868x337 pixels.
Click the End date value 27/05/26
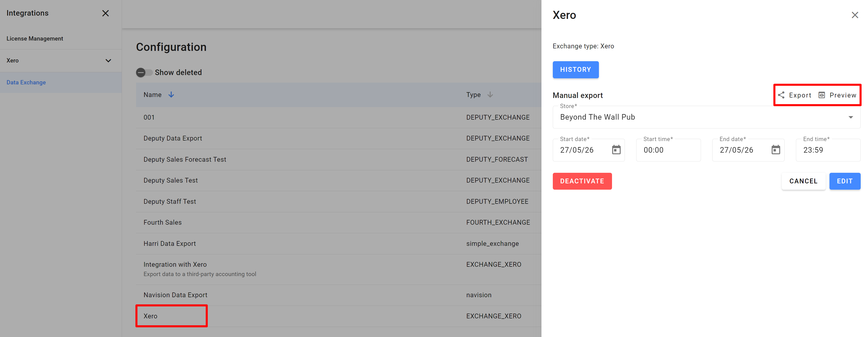click(x=736, y=150)
